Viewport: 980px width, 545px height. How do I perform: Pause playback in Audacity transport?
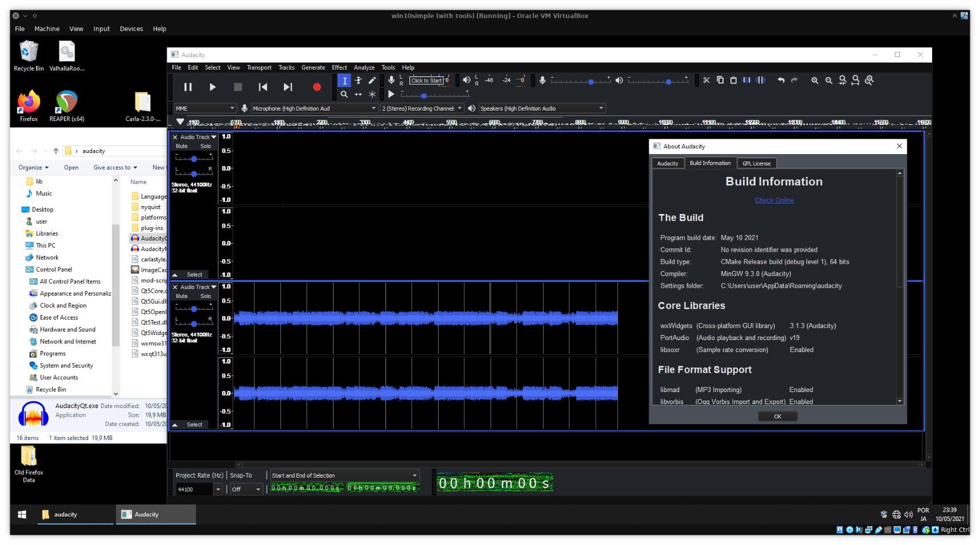pos(187,87)
